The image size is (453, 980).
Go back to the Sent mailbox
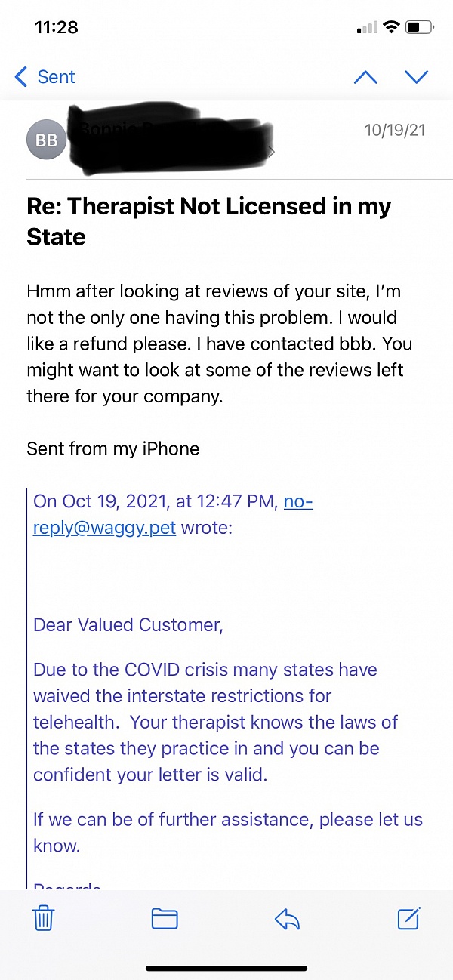(45, 77)
